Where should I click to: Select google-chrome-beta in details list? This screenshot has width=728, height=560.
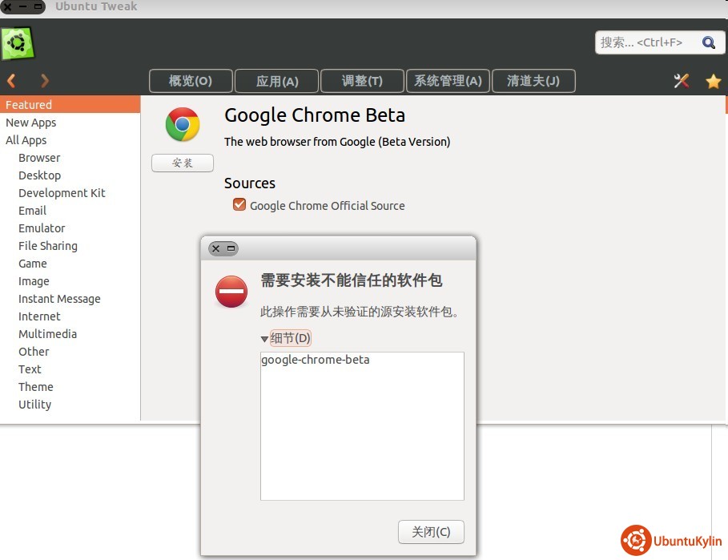point(316,360)
